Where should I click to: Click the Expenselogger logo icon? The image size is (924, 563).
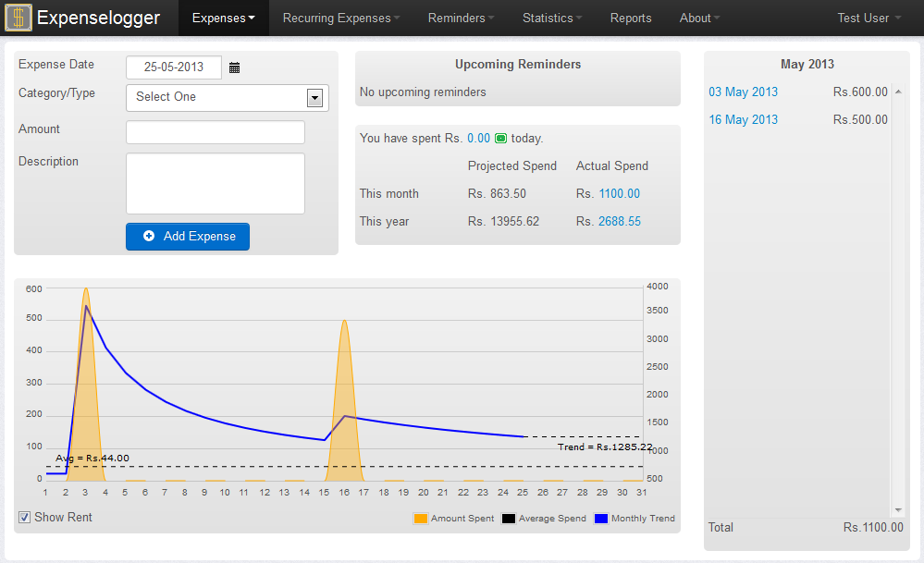[18, 18]
